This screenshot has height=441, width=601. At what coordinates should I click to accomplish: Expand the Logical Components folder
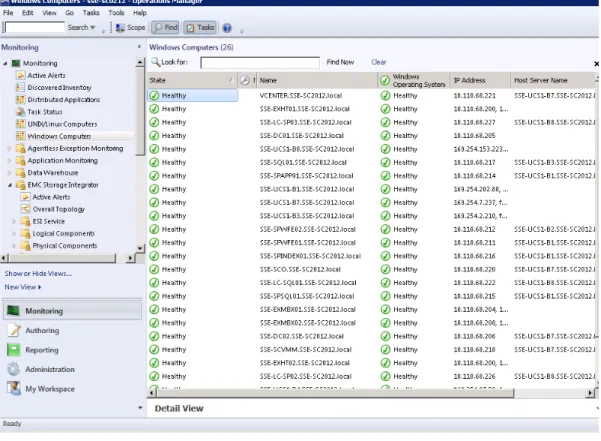15,233
